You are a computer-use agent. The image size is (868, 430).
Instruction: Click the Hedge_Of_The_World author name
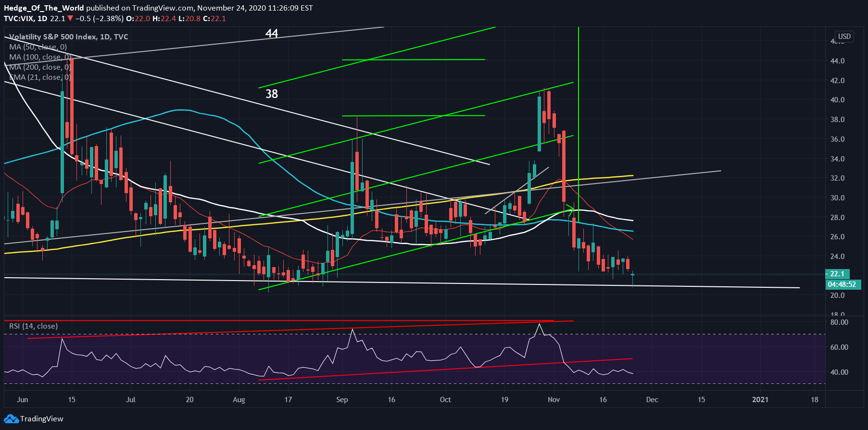(44, 8)
